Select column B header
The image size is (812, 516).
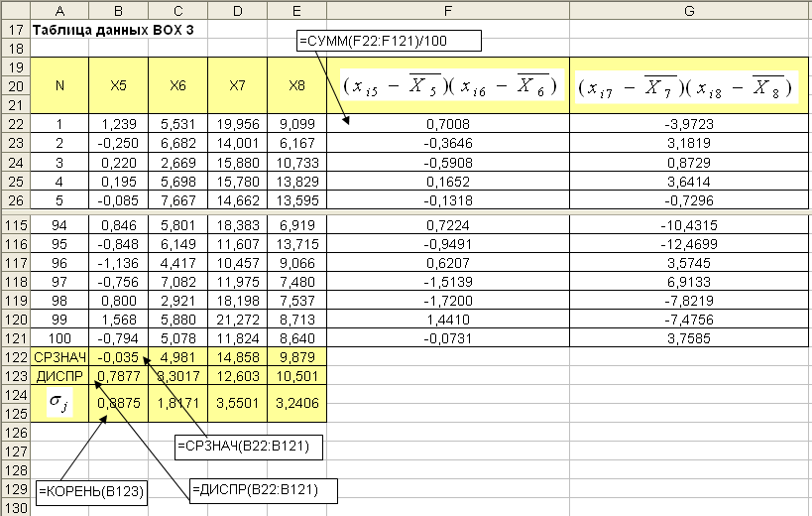119,10
